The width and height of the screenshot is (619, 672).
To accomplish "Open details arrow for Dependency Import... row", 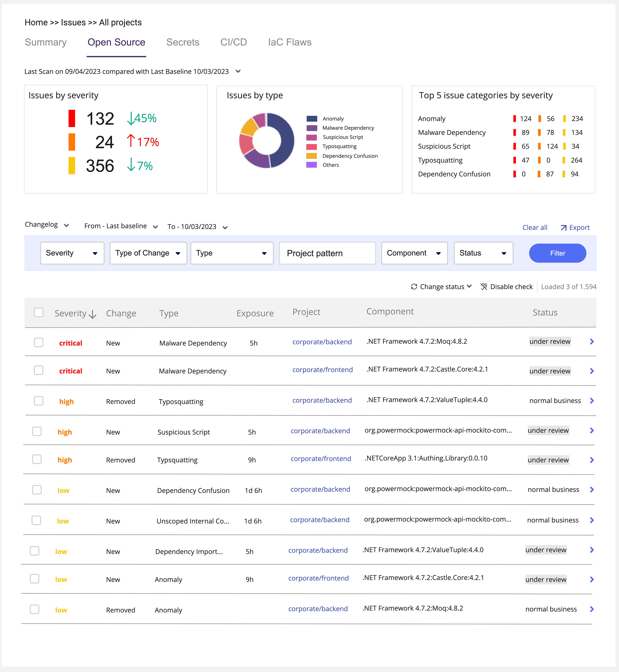I will tap(592, 550).
